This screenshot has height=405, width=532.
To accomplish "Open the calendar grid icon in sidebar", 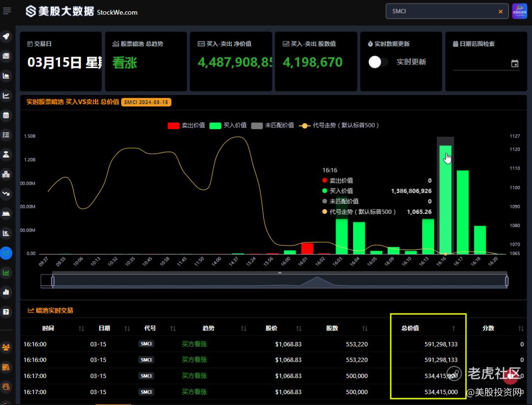I will [x=6, y=115].
